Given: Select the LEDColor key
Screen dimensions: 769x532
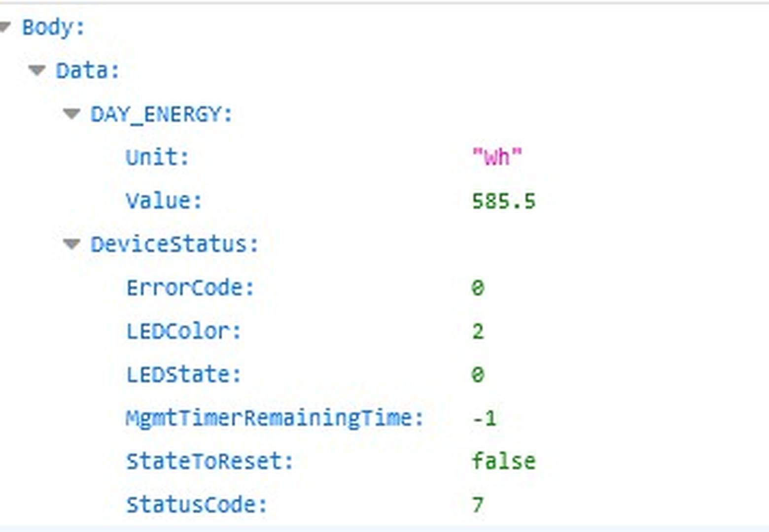Looking at the screenshot, I should pos(184,331).
